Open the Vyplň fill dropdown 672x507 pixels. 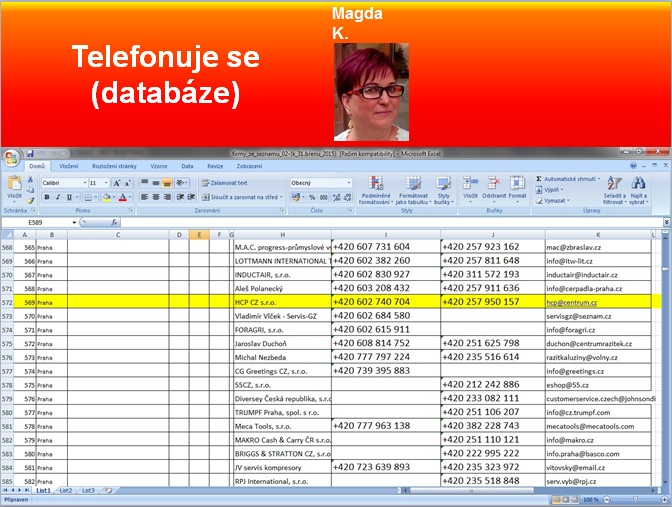click(x=549, y=189)
